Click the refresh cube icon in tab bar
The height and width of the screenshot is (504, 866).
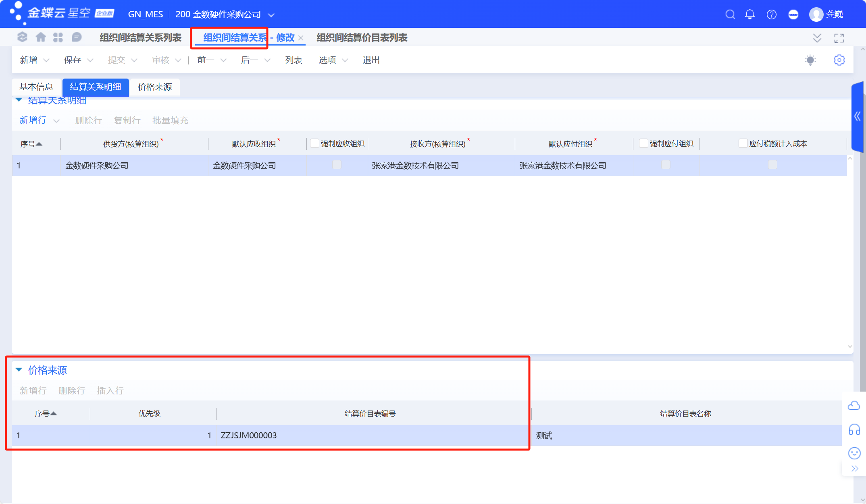22,37
